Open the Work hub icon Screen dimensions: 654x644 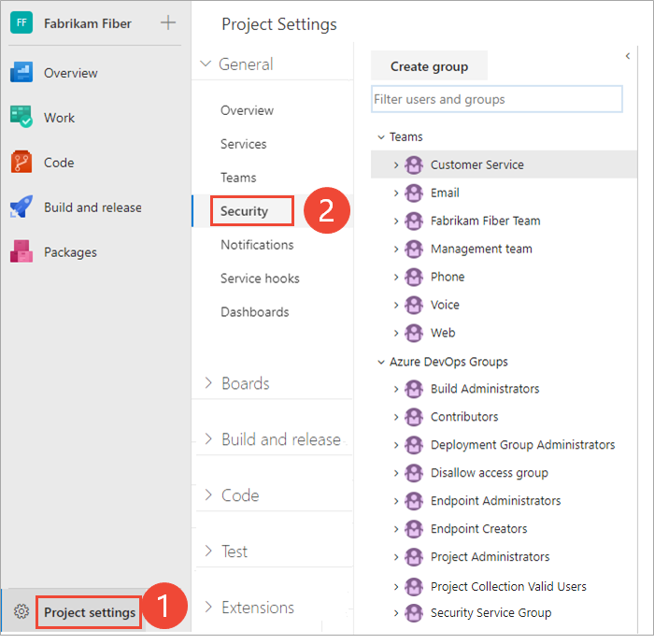point(21,117)
